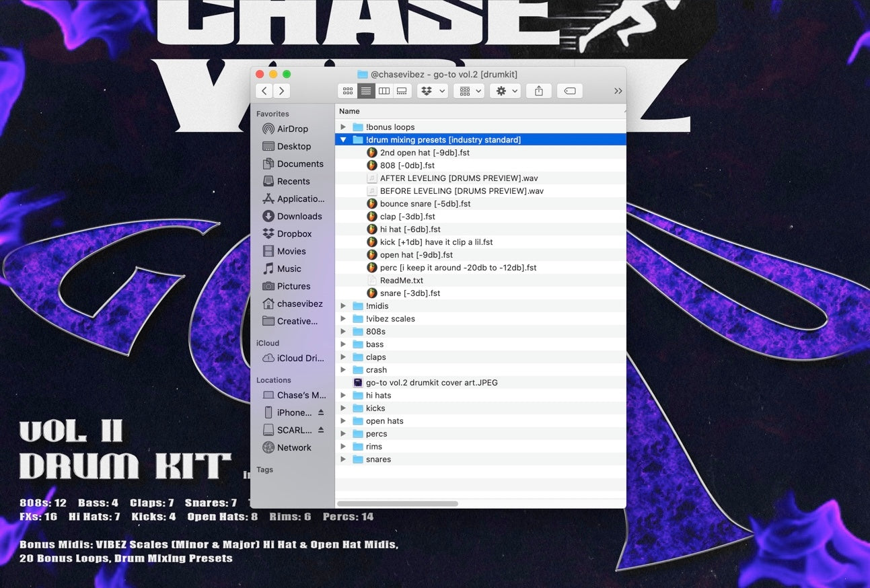
Task: Open the gear Action menu
Action: pos(505,91)
